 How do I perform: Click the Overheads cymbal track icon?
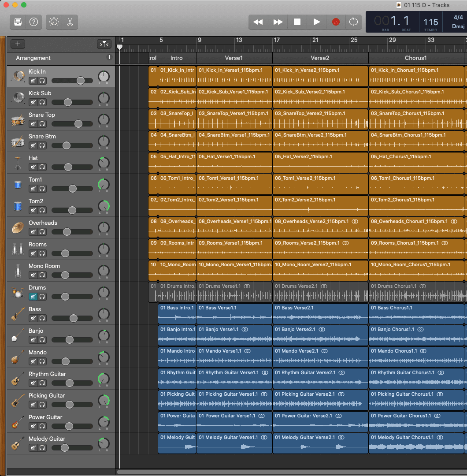(18, 228)
